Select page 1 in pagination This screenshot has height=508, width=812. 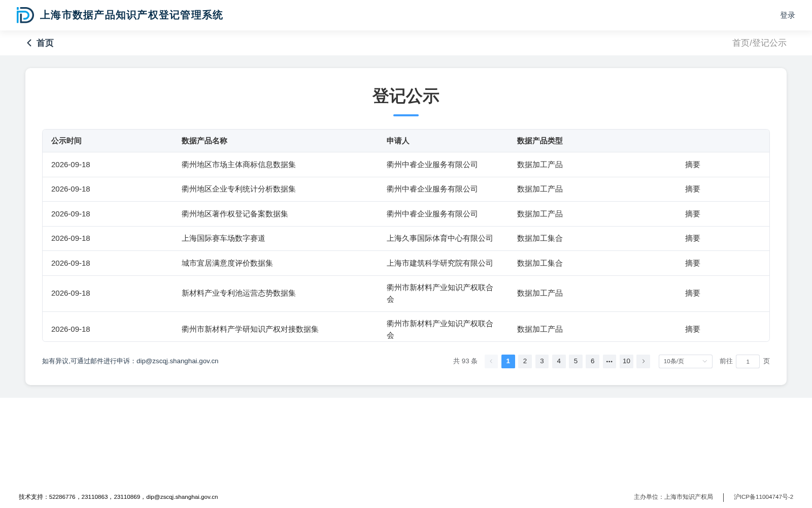pos(508,361)
